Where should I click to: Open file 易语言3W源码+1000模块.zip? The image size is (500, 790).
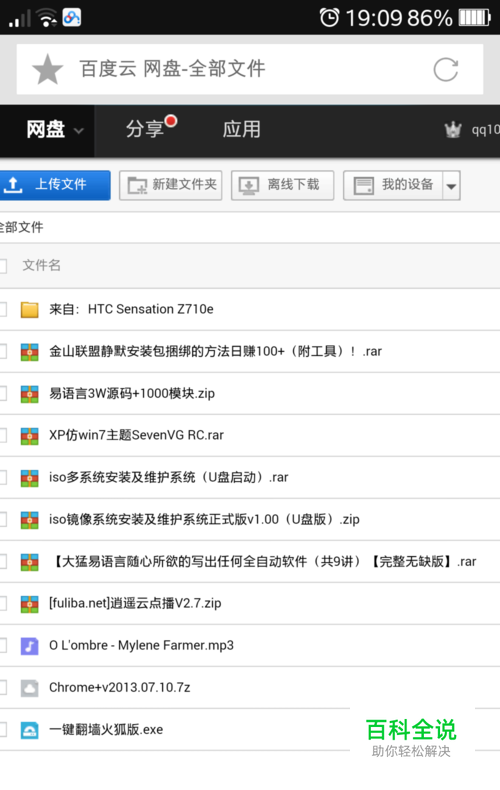coord(132,393)
